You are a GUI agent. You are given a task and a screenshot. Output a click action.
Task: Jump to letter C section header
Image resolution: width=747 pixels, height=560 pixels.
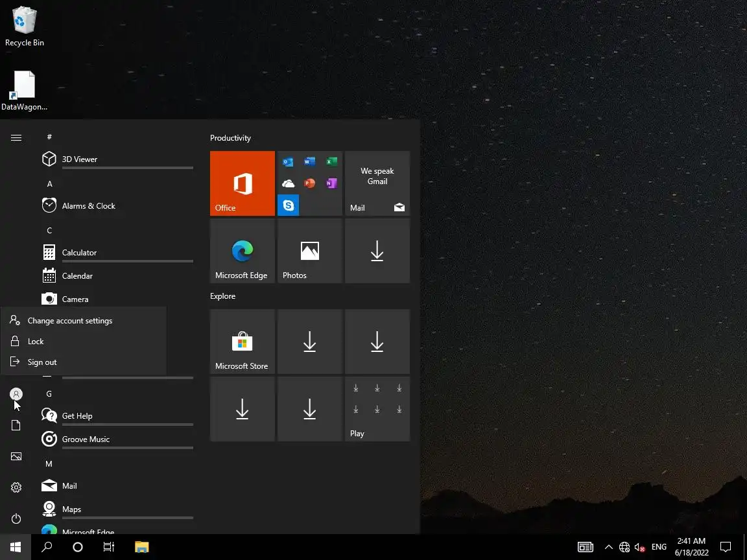[x=49, y=231]
